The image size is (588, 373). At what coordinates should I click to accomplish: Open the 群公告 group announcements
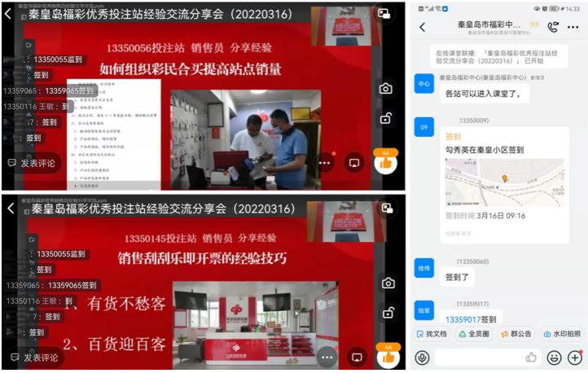click(516, 334)
